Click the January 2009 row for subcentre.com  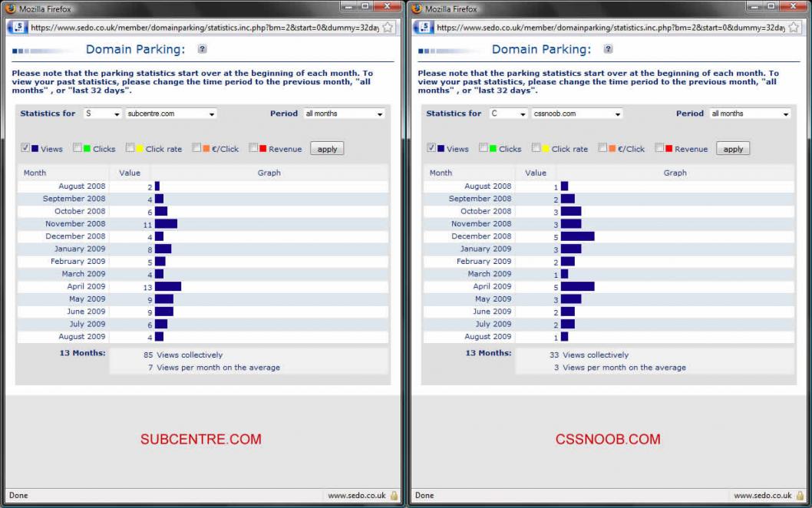(x=203, y=249)
